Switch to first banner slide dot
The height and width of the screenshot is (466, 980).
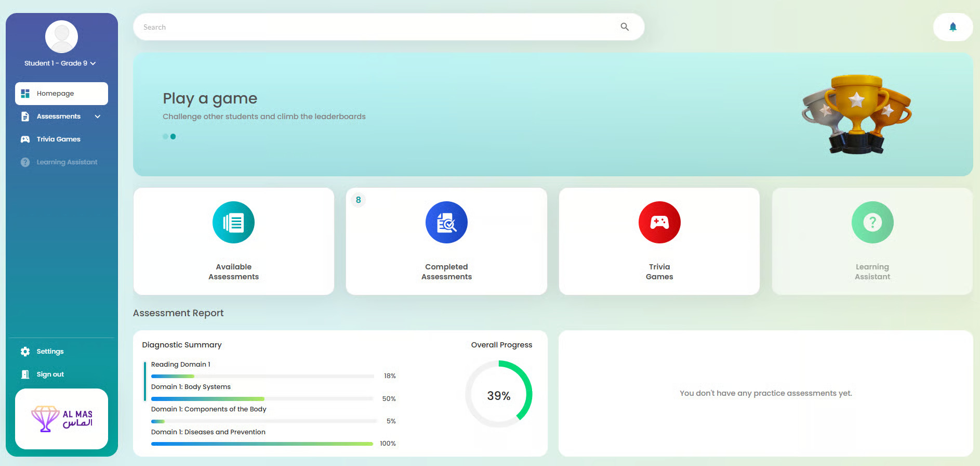pyautogui.click(x=165, y=137)
